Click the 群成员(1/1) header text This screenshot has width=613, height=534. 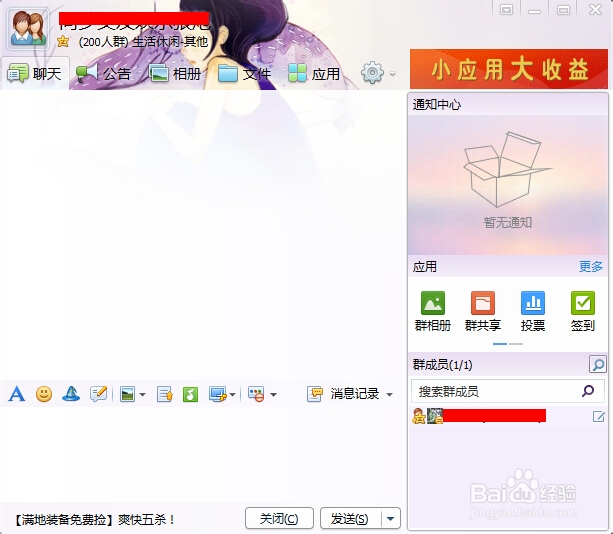[x=442, y=365]
